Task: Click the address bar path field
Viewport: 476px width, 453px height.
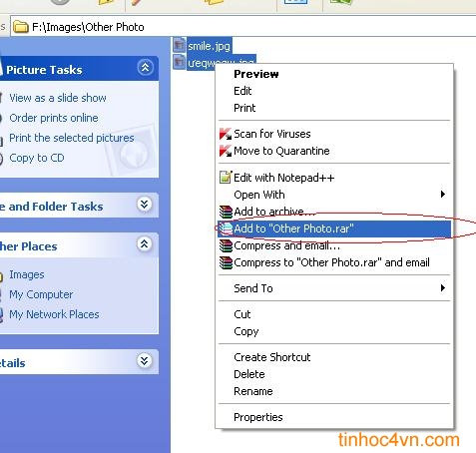Action: (242, 27)
